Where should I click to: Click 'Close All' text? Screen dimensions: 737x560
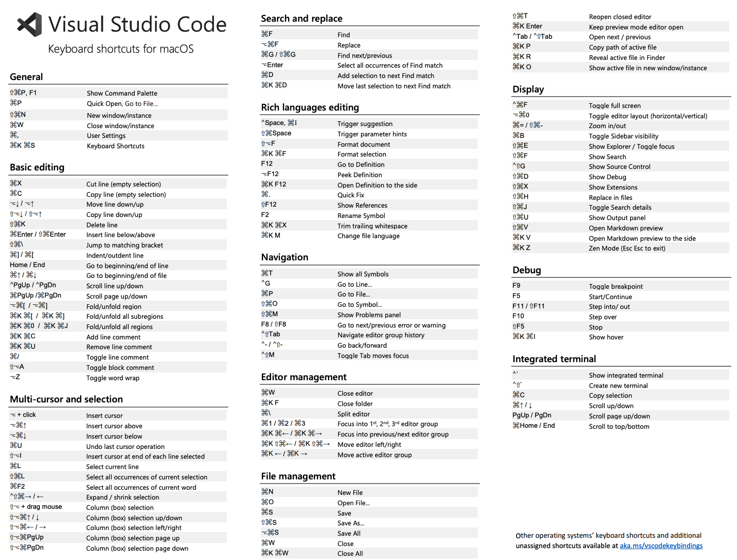tap(350, 554)
